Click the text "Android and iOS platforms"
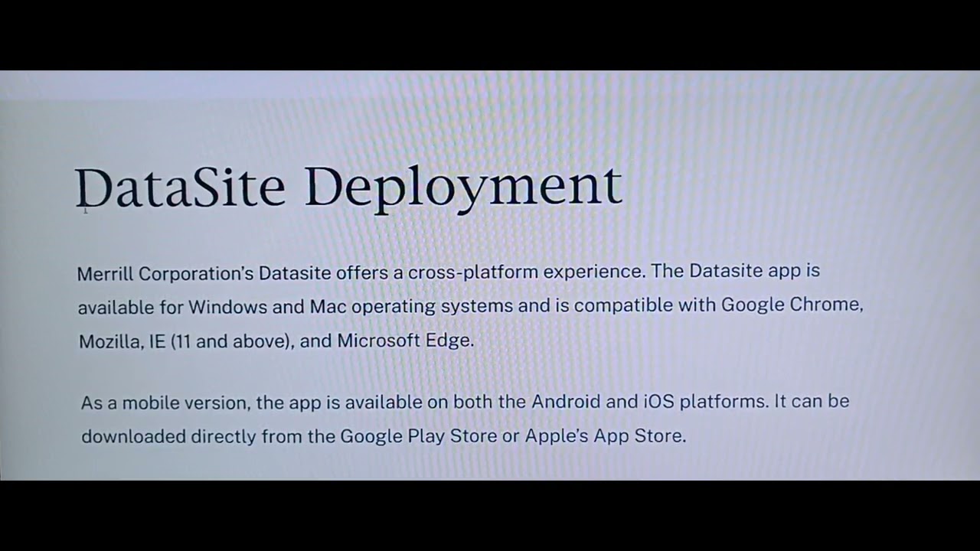Screen dimensions: 980x551 click(649, 401)
